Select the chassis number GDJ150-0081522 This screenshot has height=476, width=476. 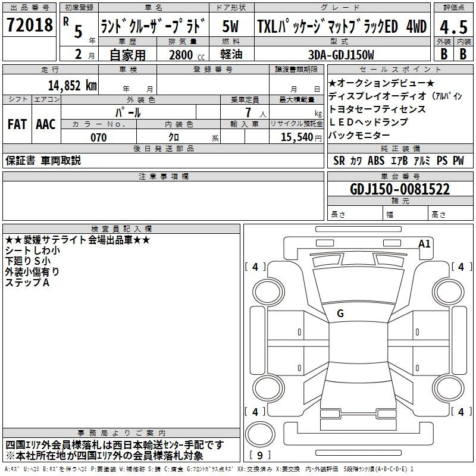[400, 189]
